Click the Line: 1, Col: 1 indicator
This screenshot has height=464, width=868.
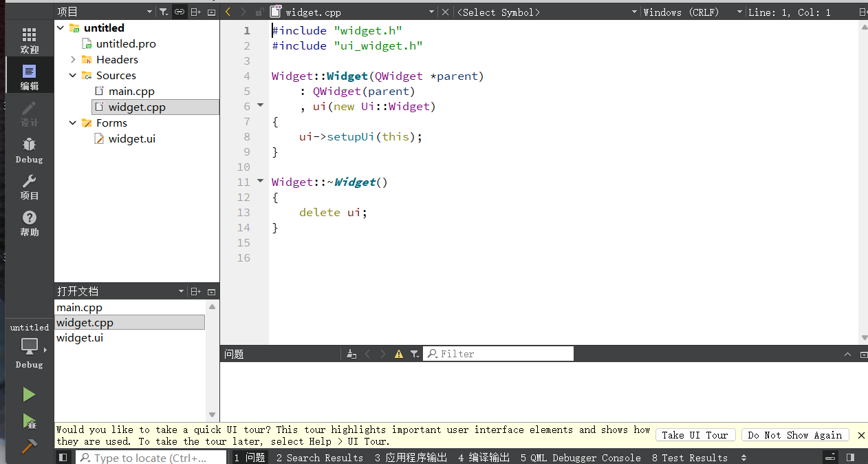(x=789, y=12)
